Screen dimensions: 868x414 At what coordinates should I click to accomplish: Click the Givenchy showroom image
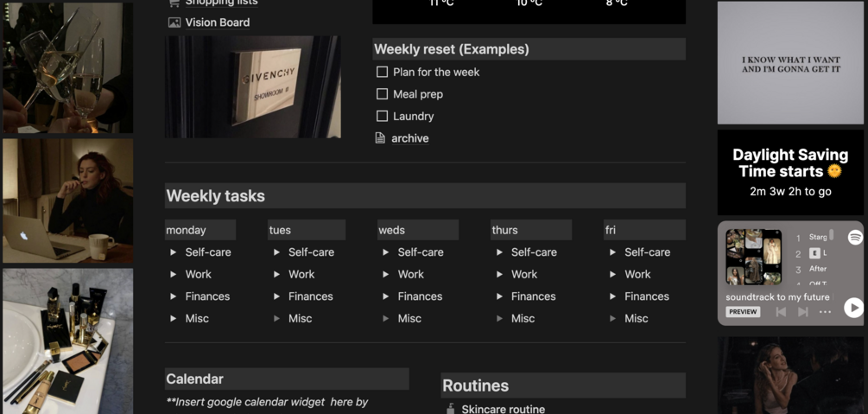click(x=253, y=87)
